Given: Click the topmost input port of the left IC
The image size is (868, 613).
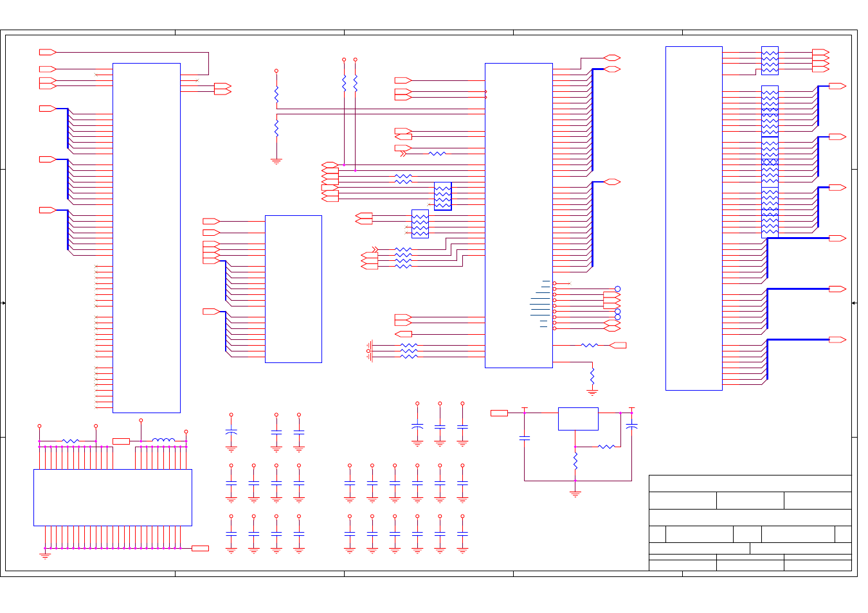Looking at the screenshot, I should [x=48, y=52].
